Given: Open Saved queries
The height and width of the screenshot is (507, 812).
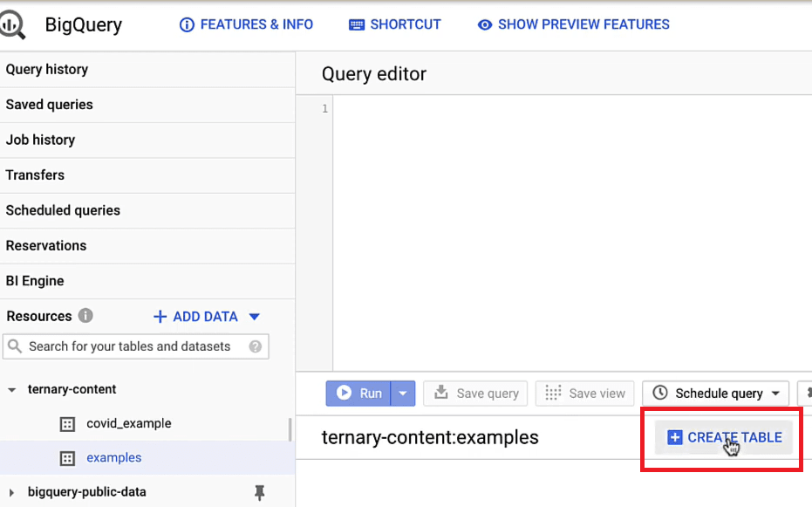Looking at the screenshot, I should (147, 105).
